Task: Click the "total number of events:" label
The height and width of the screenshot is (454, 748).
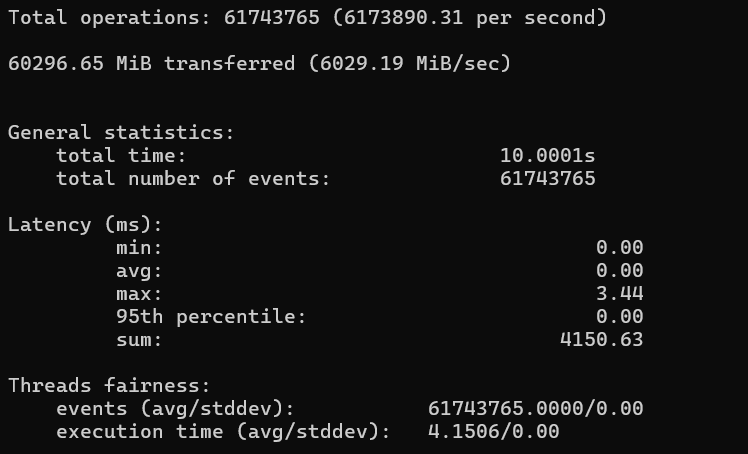Action: 193,179
